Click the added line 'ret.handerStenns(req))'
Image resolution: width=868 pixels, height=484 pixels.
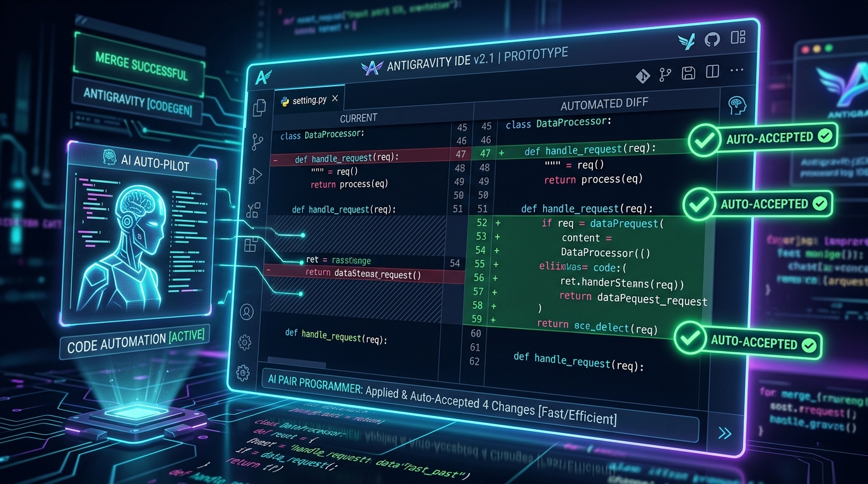tap(622, 282)
